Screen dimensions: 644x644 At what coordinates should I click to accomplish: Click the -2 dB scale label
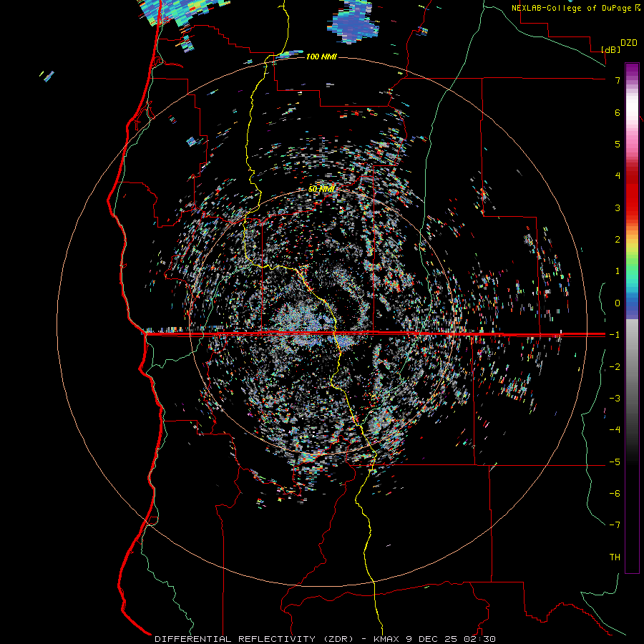(x=615, y=367)
